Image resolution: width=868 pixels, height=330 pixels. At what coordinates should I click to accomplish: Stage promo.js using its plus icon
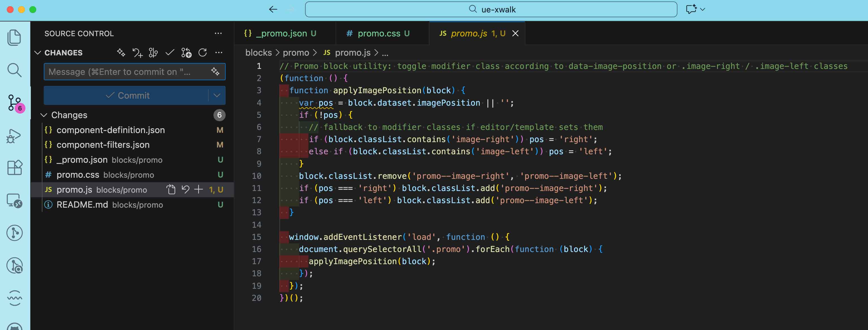coord(198,190)
